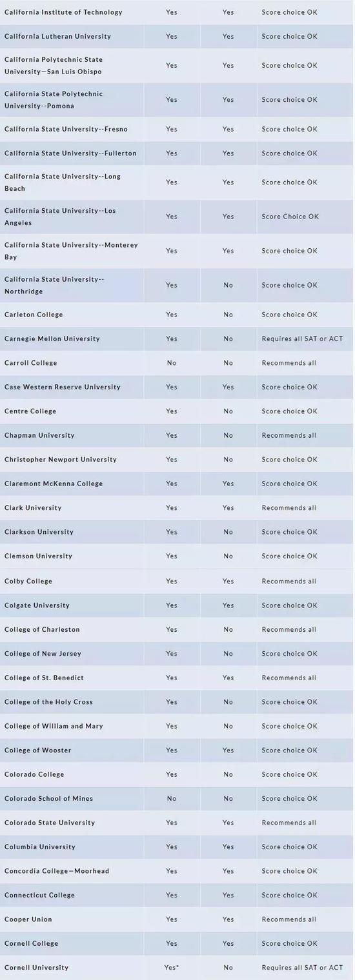Select Colorado School of Mines name

coord(49,798)
